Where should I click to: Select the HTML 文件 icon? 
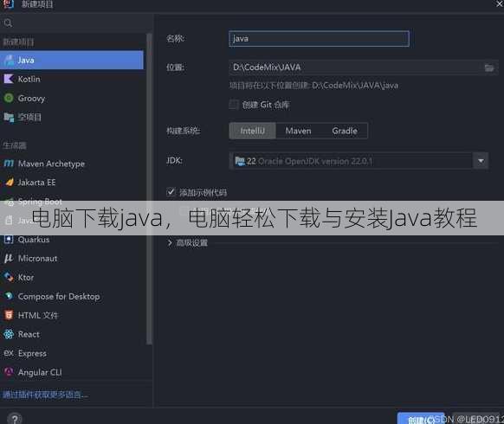pos(9,315)
